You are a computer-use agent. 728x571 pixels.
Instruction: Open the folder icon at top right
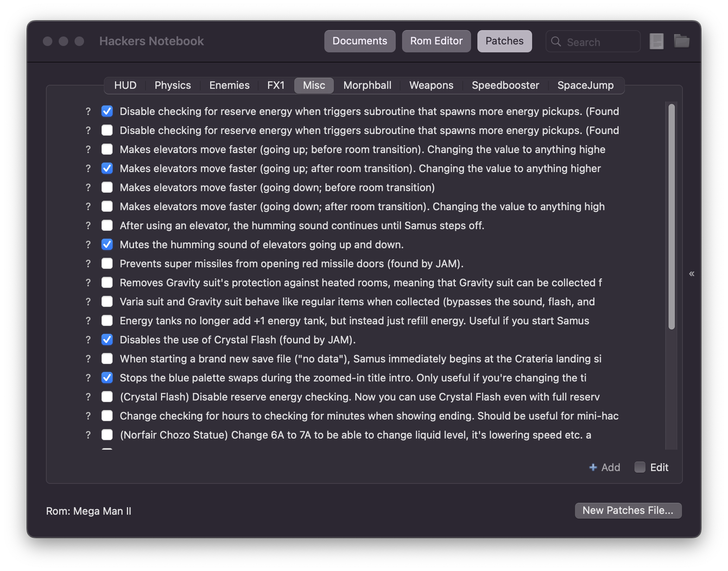682,41
